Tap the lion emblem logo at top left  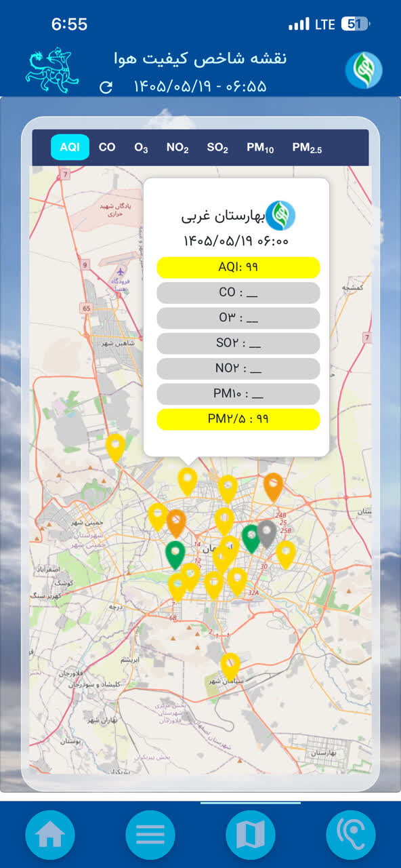tap(51, 69)
